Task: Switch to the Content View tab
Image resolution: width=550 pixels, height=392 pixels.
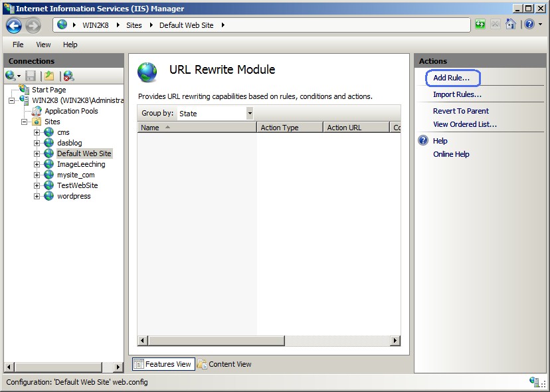Action: [225, 364]
